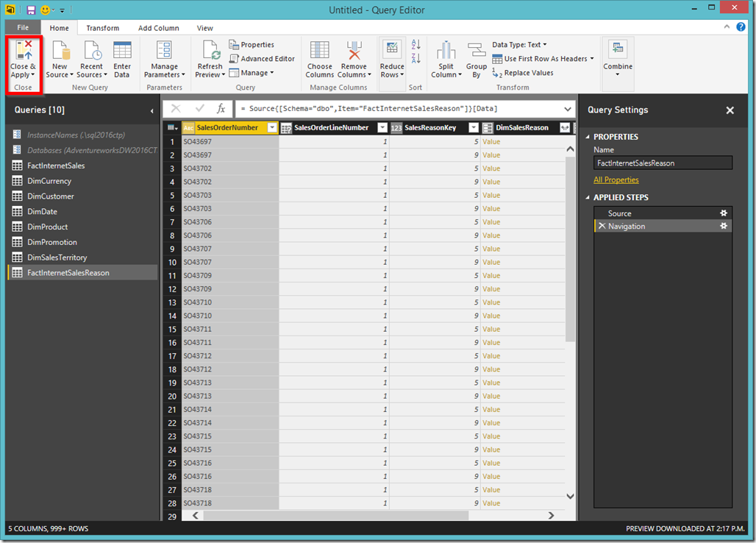The image size is (756, 543).
Task: Click the SalesReasonKey 123 type icon
Action: [396, 128]
